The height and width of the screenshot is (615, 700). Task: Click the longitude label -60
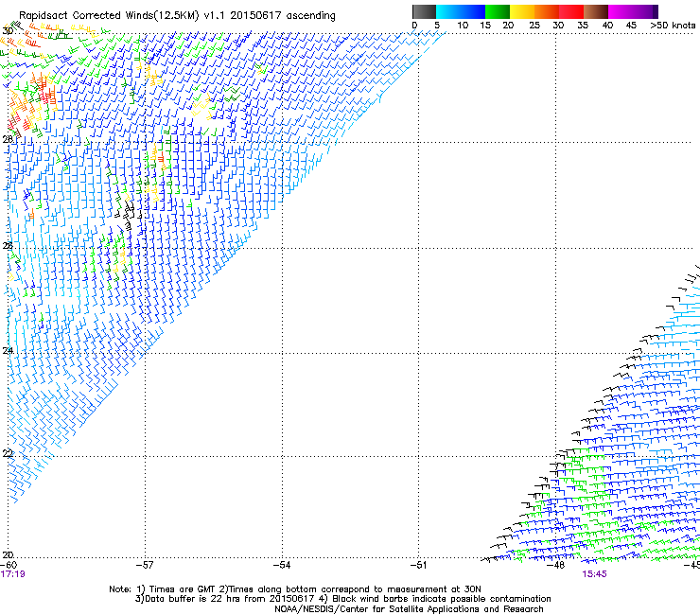(9, 565)
